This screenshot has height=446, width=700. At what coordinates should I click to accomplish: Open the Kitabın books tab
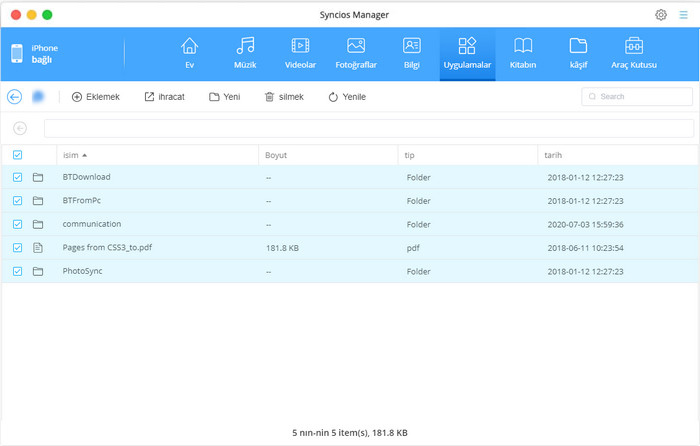[x=523, y=54]
